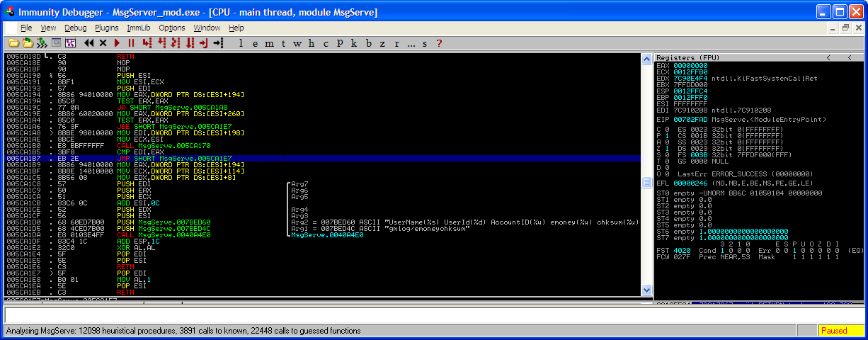The width and height of the screenshot is (868, 340).
Task: Show threads via 't' toolbar button
Action: (284, 43)
